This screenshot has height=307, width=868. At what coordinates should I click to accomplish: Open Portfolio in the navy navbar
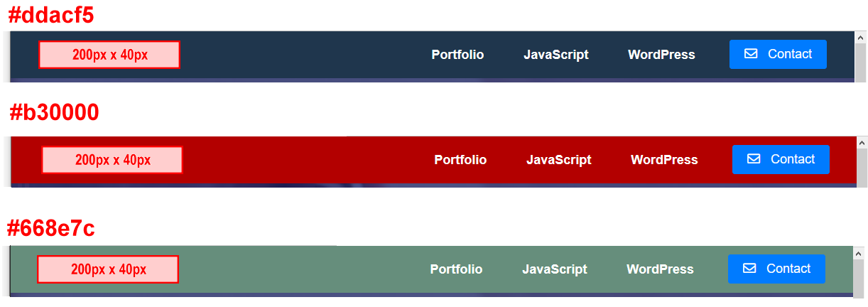coord(457,55)
